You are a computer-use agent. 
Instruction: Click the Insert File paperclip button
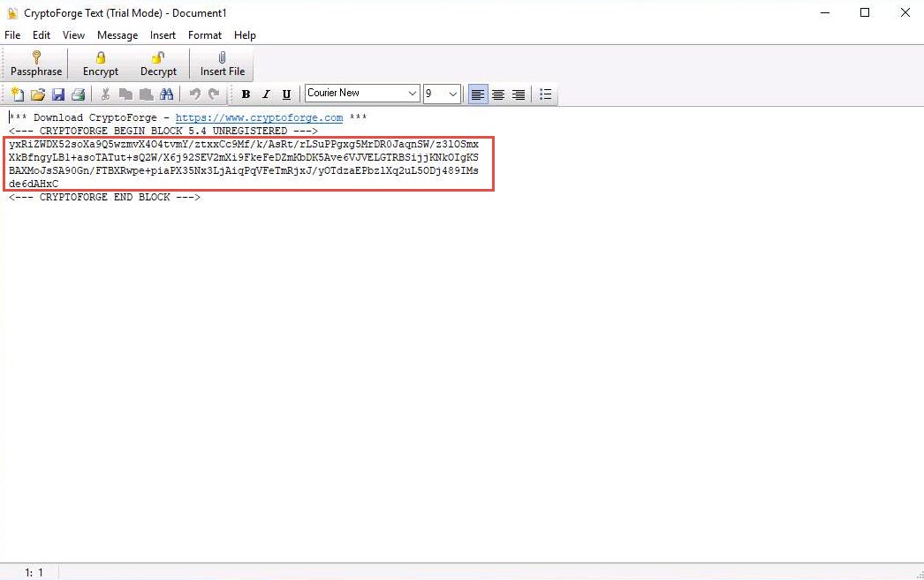223,64
